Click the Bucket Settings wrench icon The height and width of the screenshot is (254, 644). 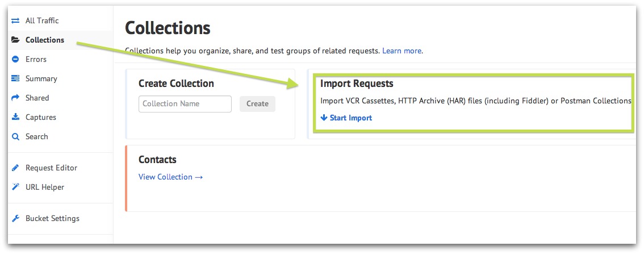click(x=15, y=218)
